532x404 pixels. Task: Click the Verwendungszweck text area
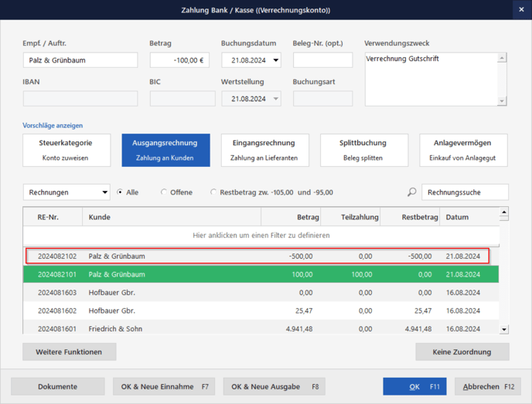pos(431,80)
